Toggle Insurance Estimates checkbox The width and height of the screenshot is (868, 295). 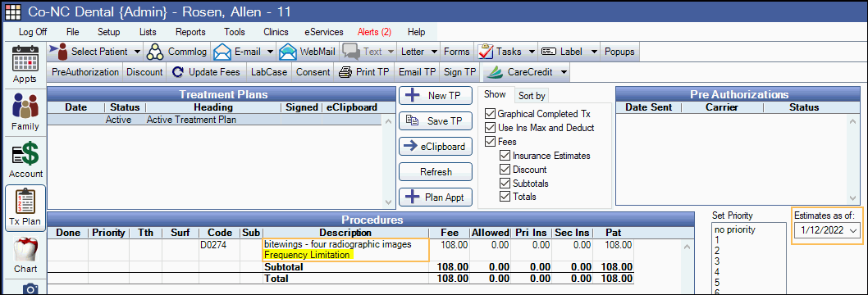pyautogui.click(x=505, y=156)
